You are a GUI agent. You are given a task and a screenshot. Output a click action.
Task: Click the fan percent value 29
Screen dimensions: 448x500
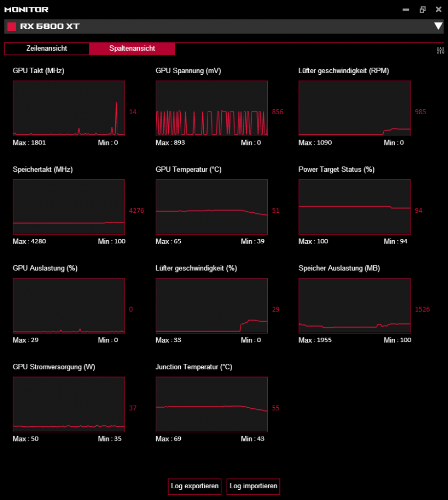click(x=276, y=309)
